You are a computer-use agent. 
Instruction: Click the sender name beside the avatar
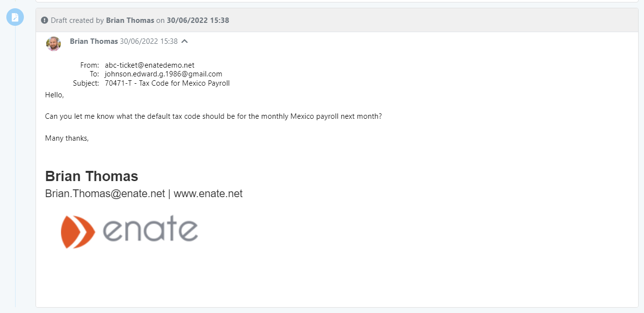tap(94, 41)
